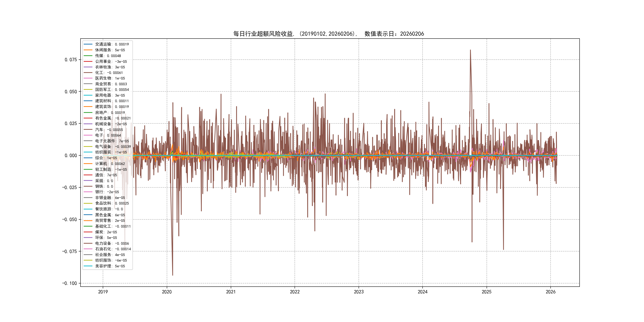Click the deepest negative spike in early 2020
The height and width of the screenshot is (322, 644).
tap(173, 274)
